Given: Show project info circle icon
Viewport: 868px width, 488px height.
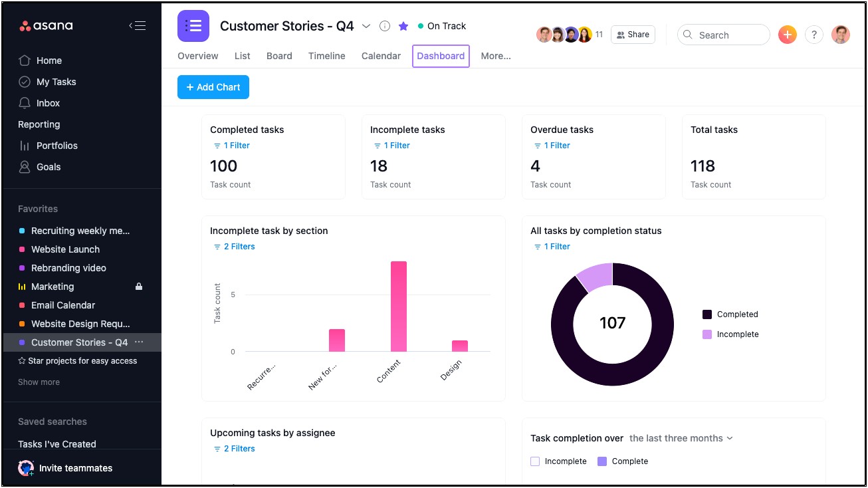Looking at the screenshot, I should [x=384, y=26].
